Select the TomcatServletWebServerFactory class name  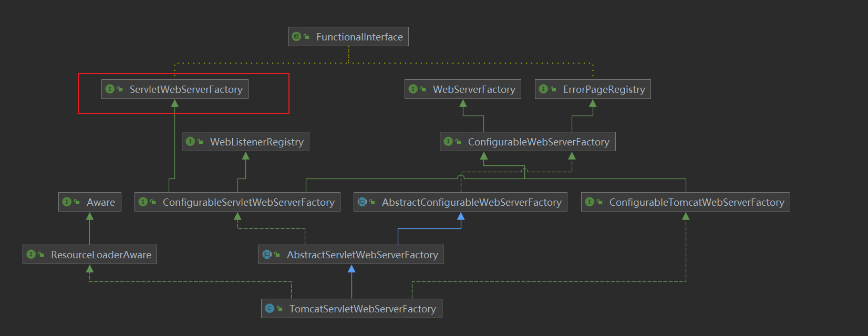[x=363, y=309]
